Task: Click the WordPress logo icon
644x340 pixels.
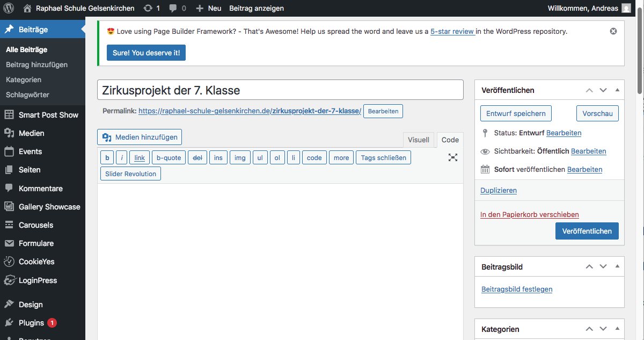Action: pyautogui.click(x=9, y=8)
